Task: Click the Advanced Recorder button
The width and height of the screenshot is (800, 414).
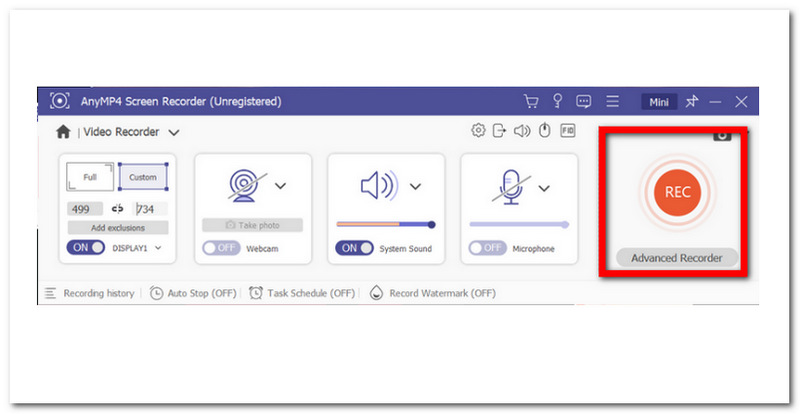Action: (677, 258)
